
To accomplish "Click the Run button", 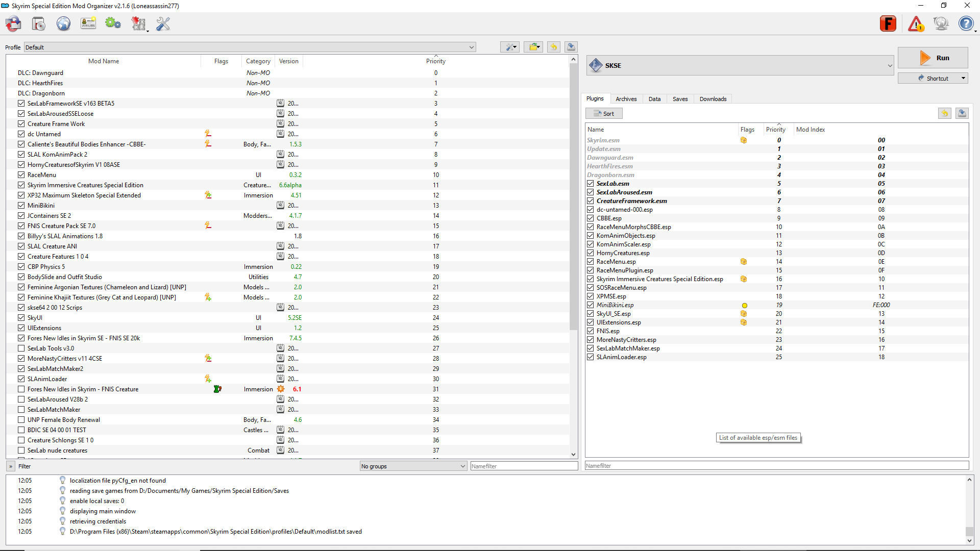I will click(933, 58).
